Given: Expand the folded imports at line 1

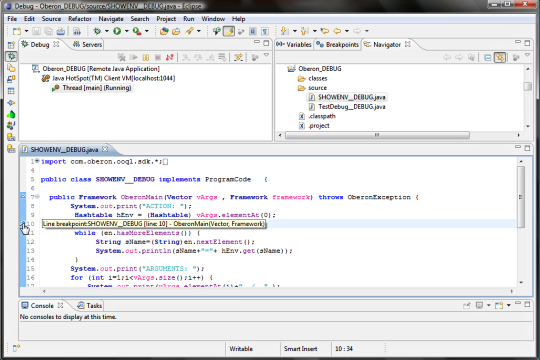Looking at the screenshot, I should [x=37, y=161].
